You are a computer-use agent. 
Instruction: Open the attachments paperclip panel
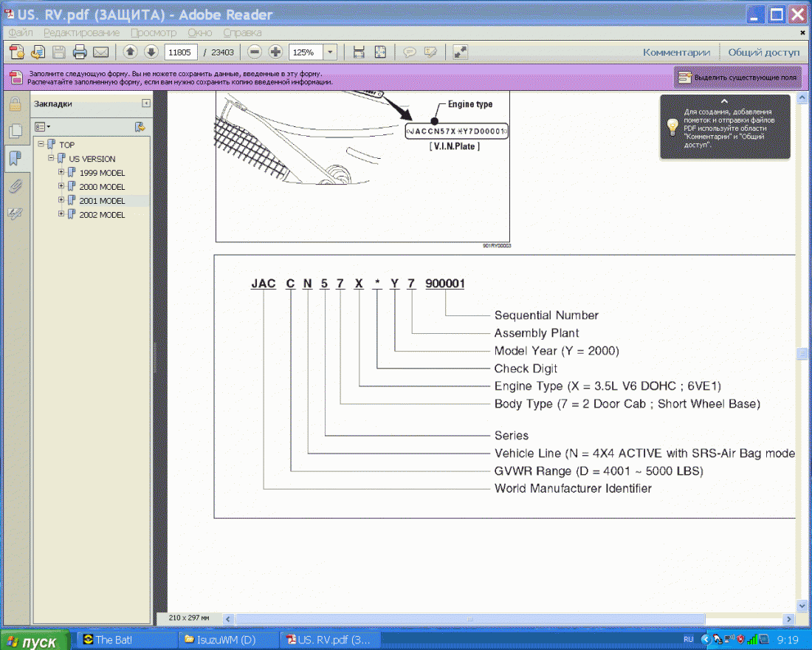coord(15,186)
